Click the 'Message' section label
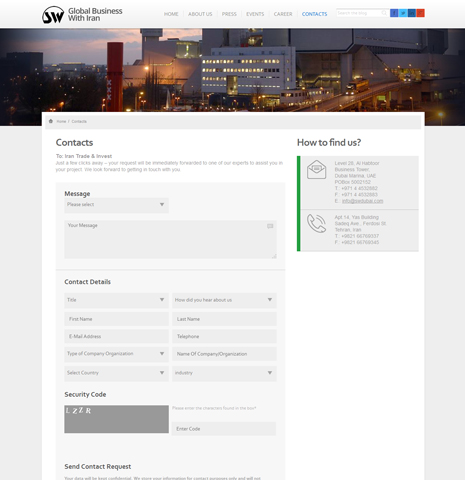Image resolution: width=465 pixels, height=480 pixels. click(x=77, y=194)
